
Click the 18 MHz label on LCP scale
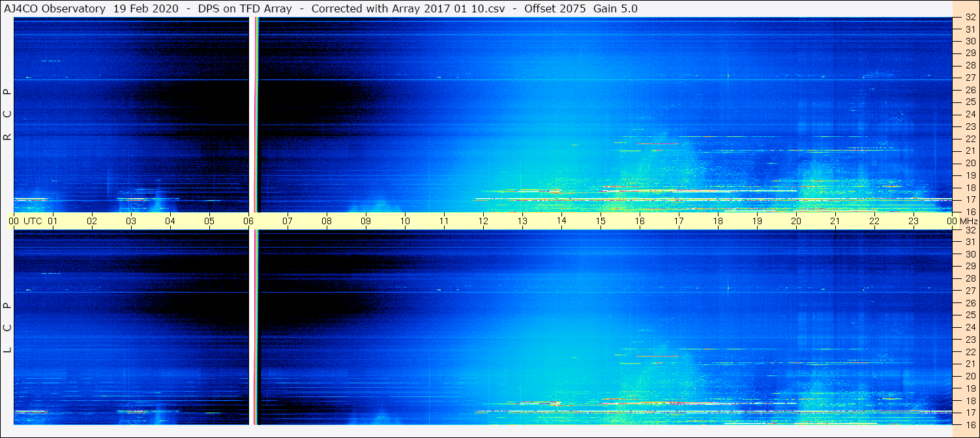click(x=970, y=401)
